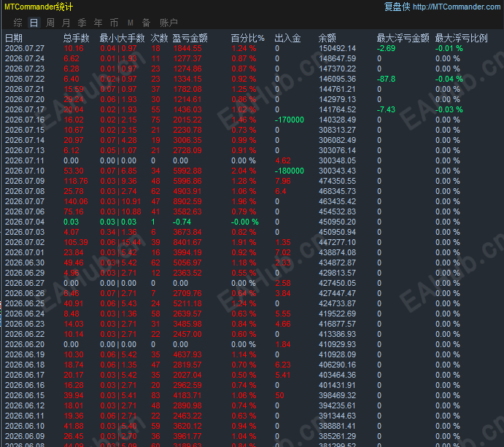Viewport: 504px width, 447px height.
Task: Select the date 2026.06.15
Action: (25, 395)
